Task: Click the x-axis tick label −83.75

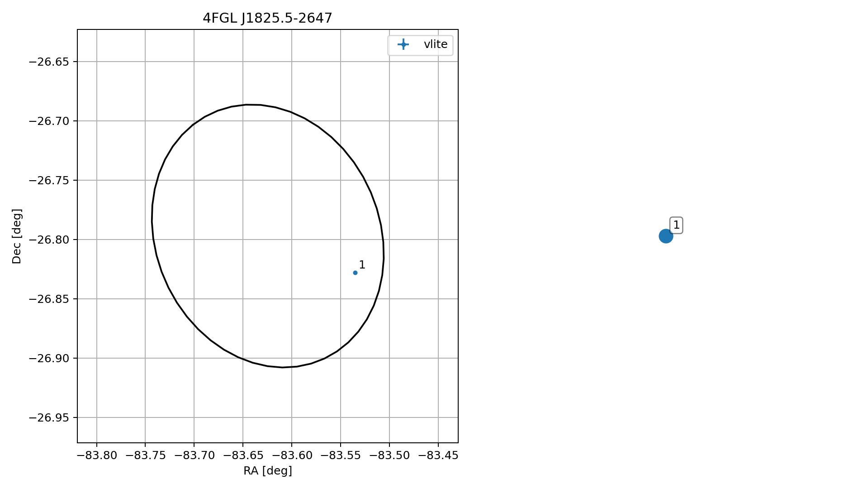Action: 145,455
